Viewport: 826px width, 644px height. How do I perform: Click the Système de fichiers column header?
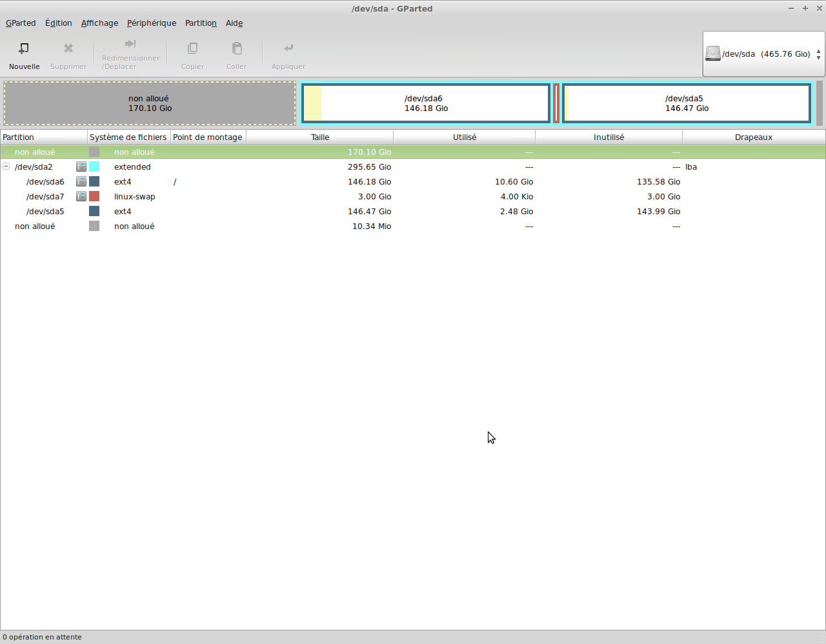129,137
